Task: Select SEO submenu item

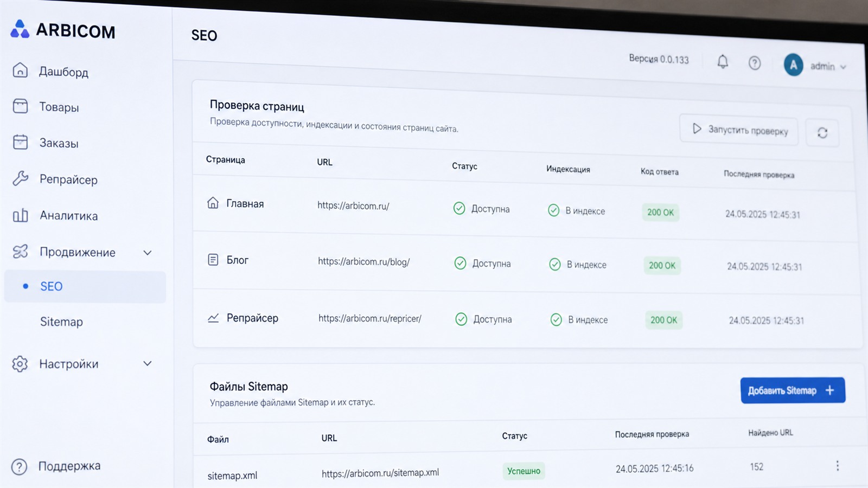Action: [85, 286]
